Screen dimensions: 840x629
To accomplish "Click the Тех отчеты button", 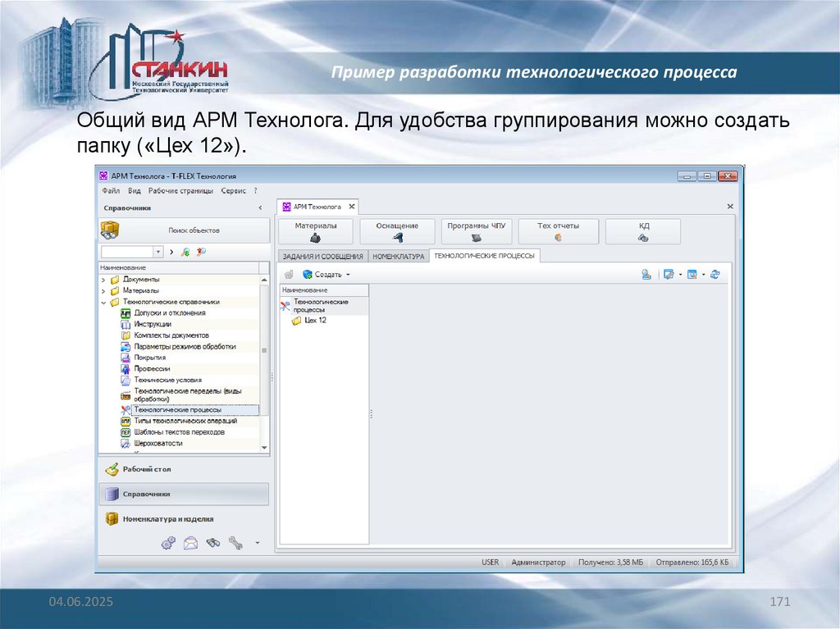I will click(558, 231).
